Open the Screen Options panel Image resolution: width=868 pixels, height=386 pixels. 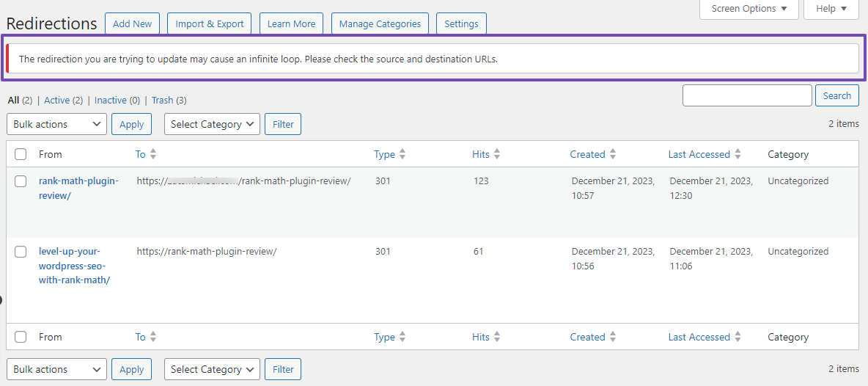coord(749,9)
